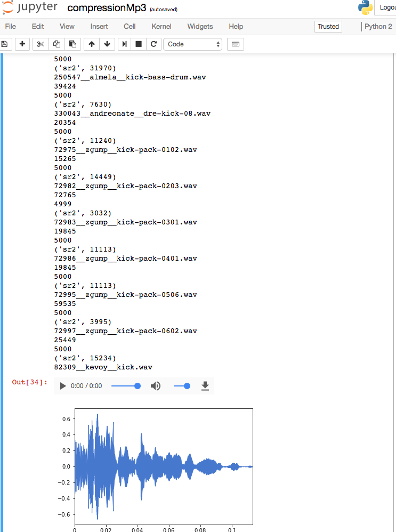Insert cell below with the plus icon
Viewport: 396px width, 532px height.
coord(22,44)
